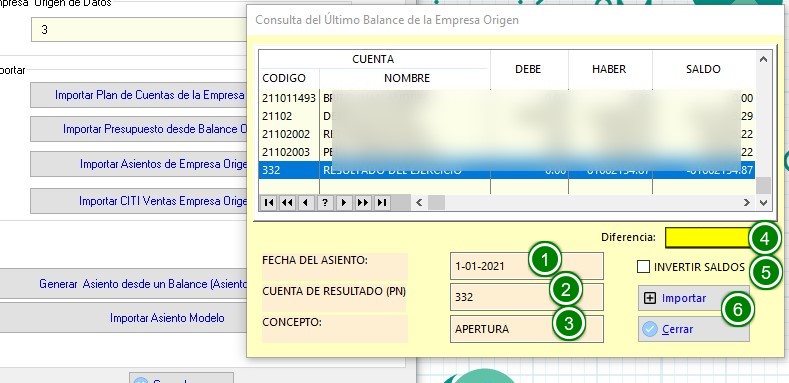Click the yellow Diferencia field
Viewport: 789px width, 383px height.
(709, 238)
